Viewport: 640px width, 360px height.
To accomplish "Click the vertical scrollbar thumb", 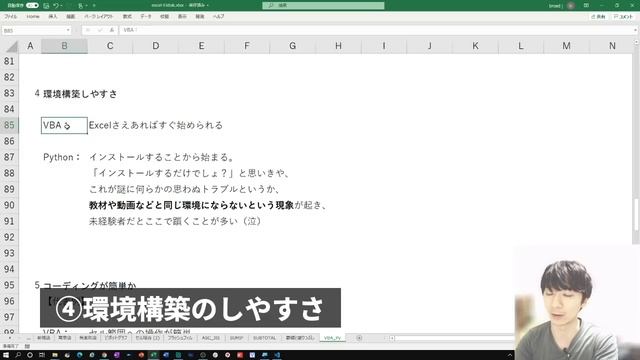I will pyautogui.click(x=636, y=215).
